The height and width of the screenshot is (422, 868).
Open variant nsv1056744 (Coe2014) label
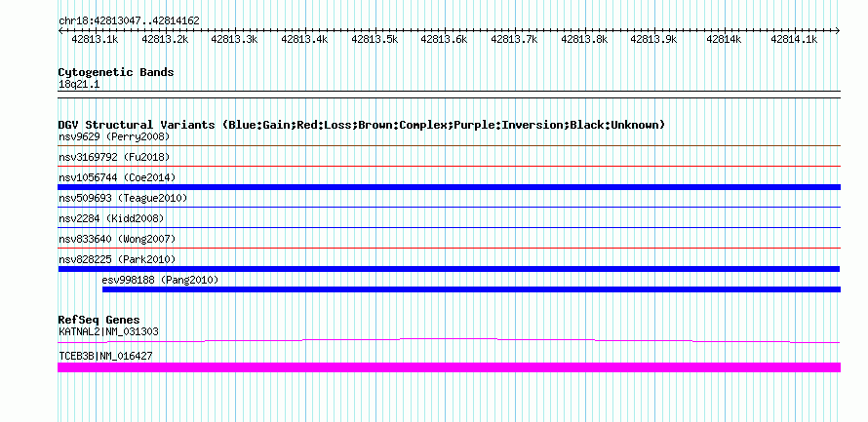coord(117,177)
